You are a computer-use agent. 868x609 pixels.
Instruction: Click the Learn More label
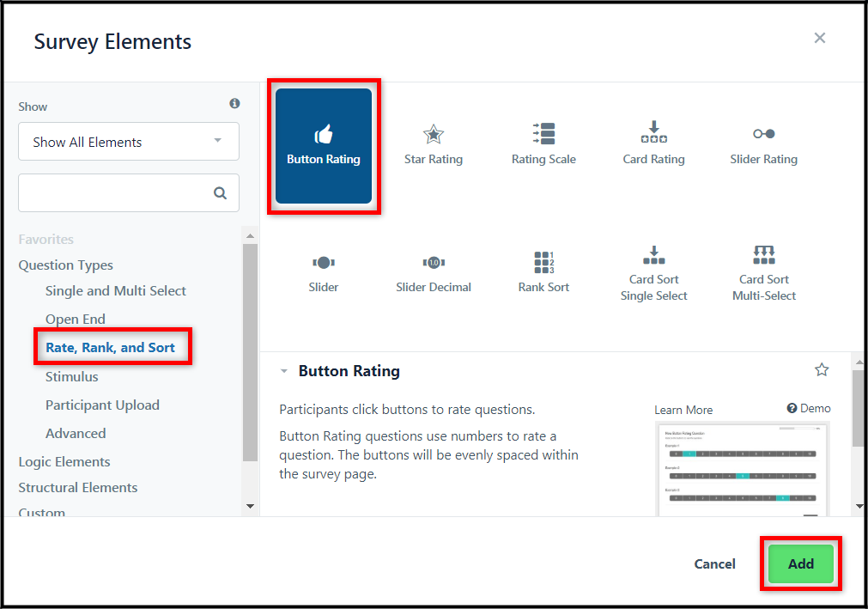click(683, 410)
